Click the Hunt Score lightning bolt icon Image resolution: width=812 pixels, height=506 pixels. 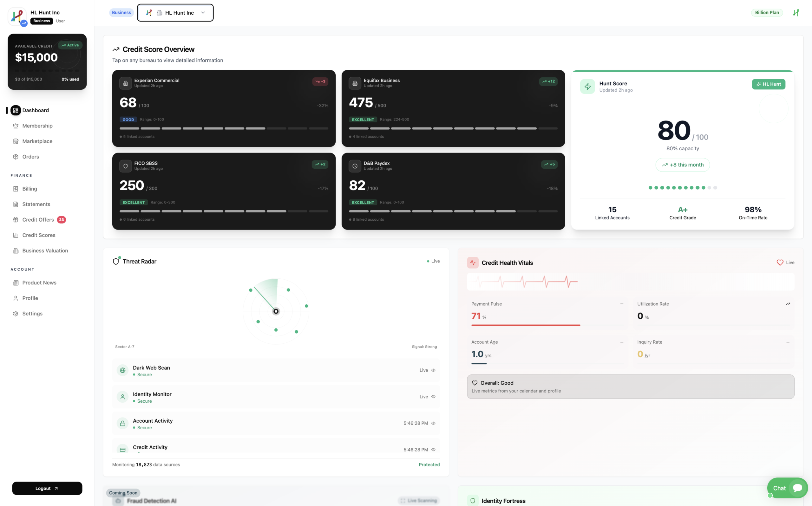pyautogui.click(x=587, y=87)
